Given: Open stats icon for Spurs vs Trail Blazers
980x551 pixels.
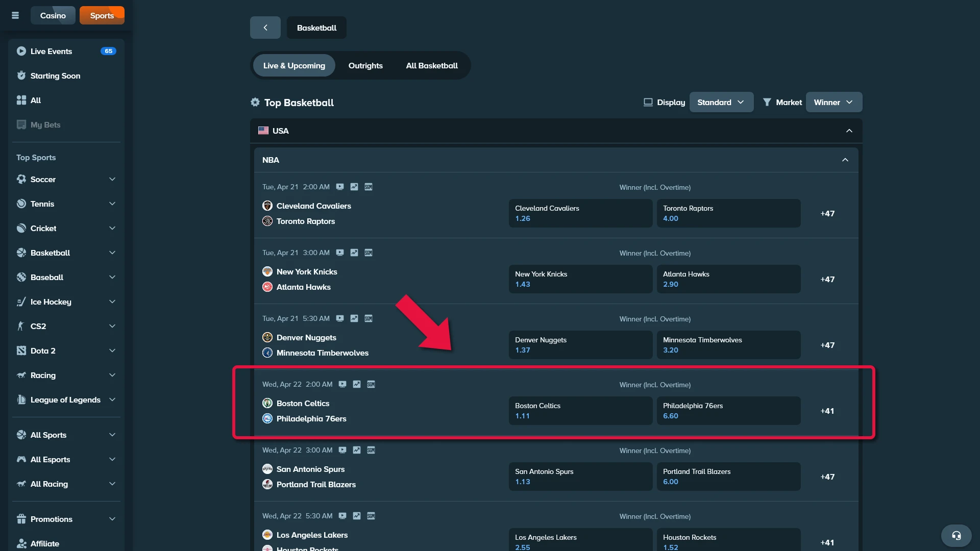Looking at the screenshot, I should pos(357,450).
